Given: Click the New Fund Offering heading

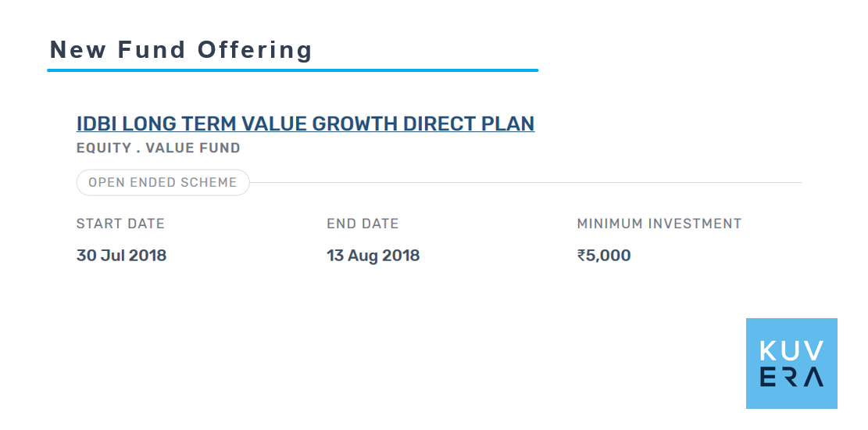Looking at the screenshot, I should 181,50.
